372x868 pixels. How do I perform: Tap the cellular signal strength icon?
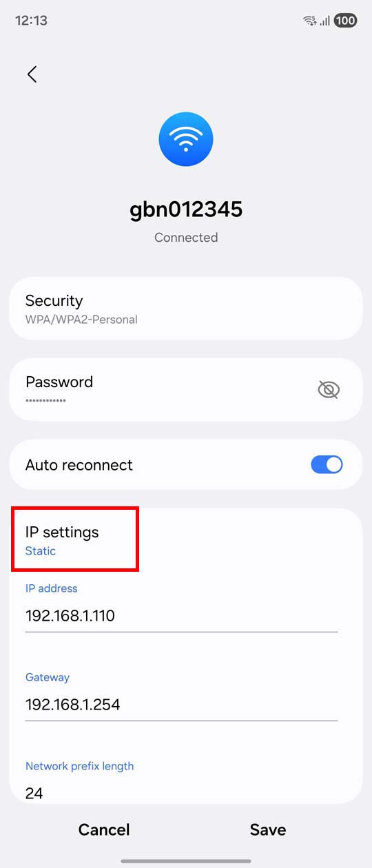(324, 21)
